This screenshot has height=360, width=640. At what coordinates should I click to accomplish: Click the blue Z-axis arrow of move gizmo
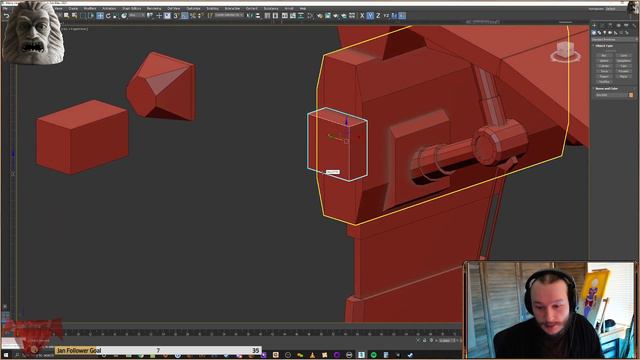[347, 121]
